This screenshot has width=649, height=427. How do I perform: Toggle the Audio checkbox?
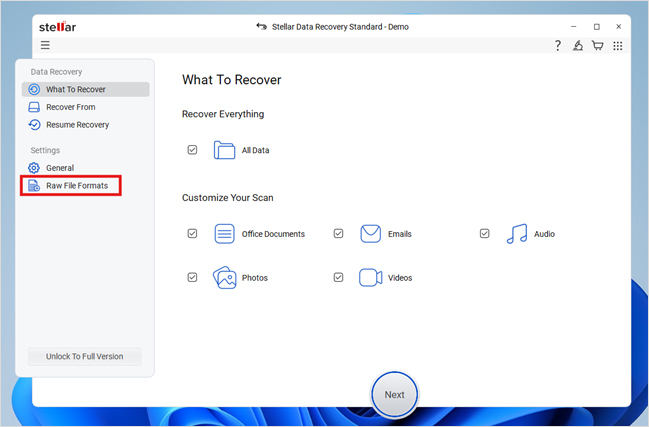485,234
